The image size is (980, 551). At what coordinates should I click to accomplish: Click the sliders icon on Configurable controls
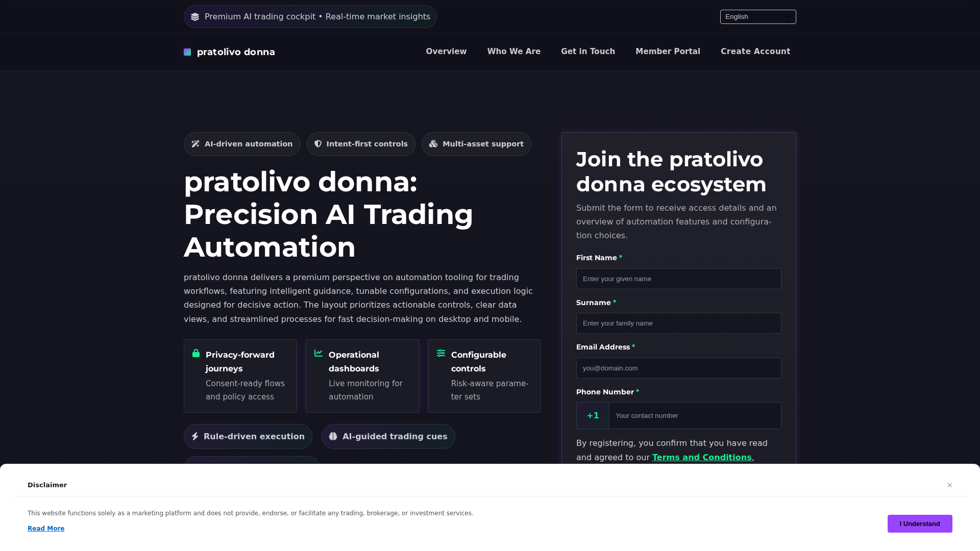[441, 353]
